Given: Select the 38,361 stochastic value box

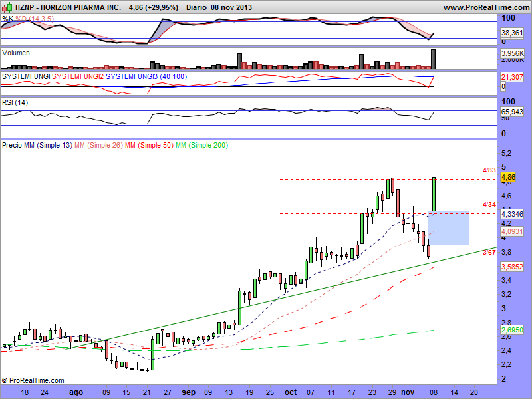Looking at the screenshot, I should 512,33.
